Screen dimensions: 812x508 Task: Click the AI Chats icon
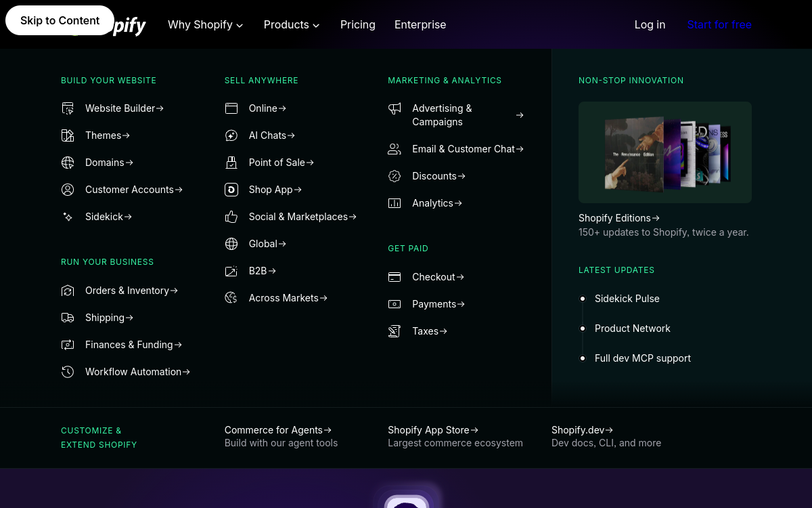(231, 135)
